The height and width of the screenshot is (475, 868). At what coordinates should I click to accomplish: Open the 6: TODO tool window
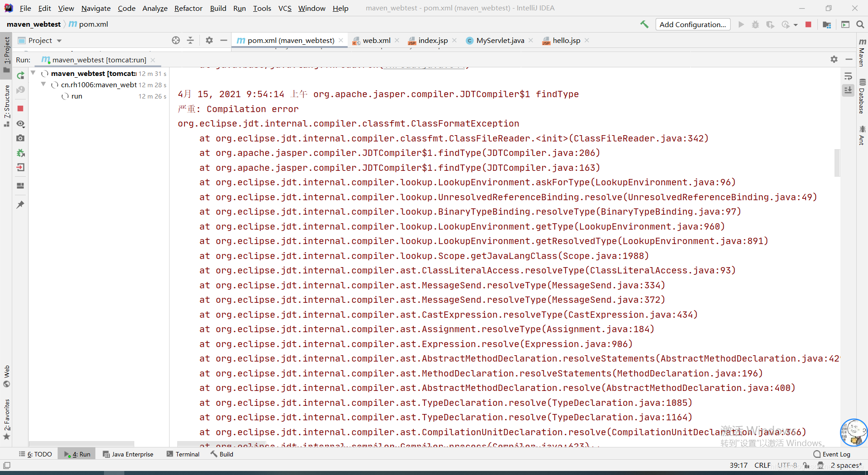[35, 454]
